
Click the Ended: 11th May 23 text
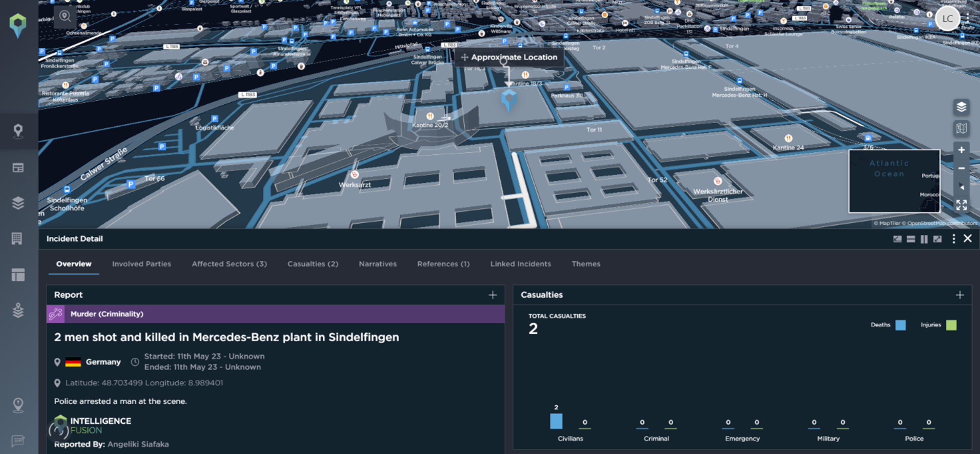pyautogui.click(x=202, y=367)
